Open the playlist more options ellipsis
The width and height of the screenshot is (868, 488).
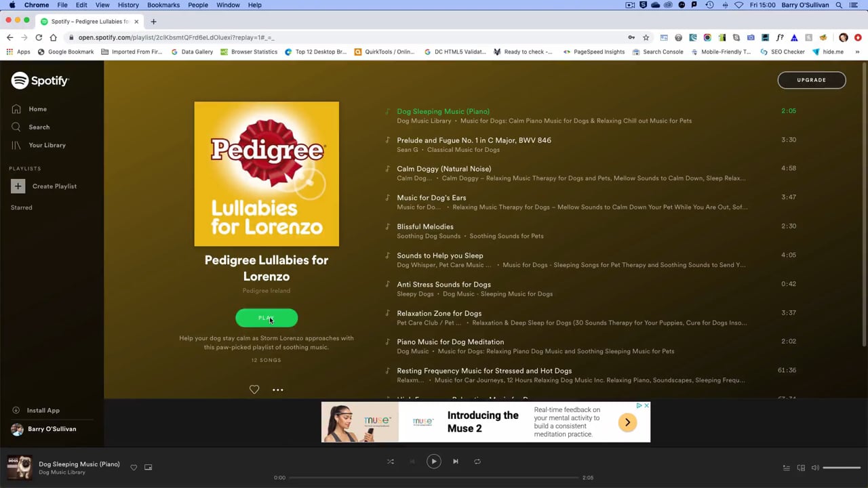(277, 390)
